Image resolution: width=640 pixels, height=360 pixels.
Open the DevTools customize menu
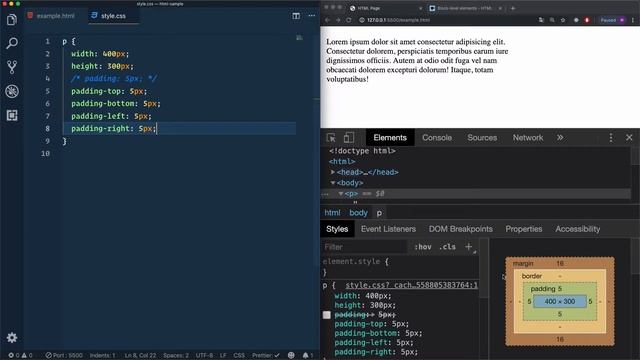pos(611,138)
